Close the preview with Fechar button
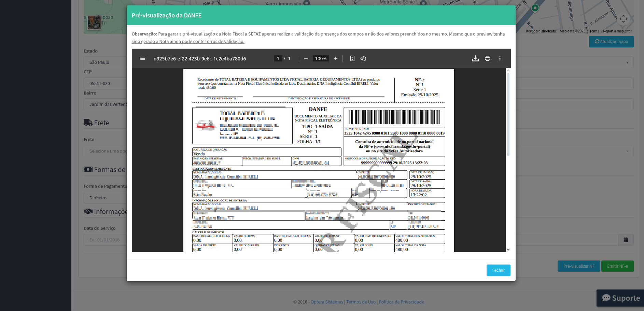Screen dimensions: 644x311 coord(498,270)
